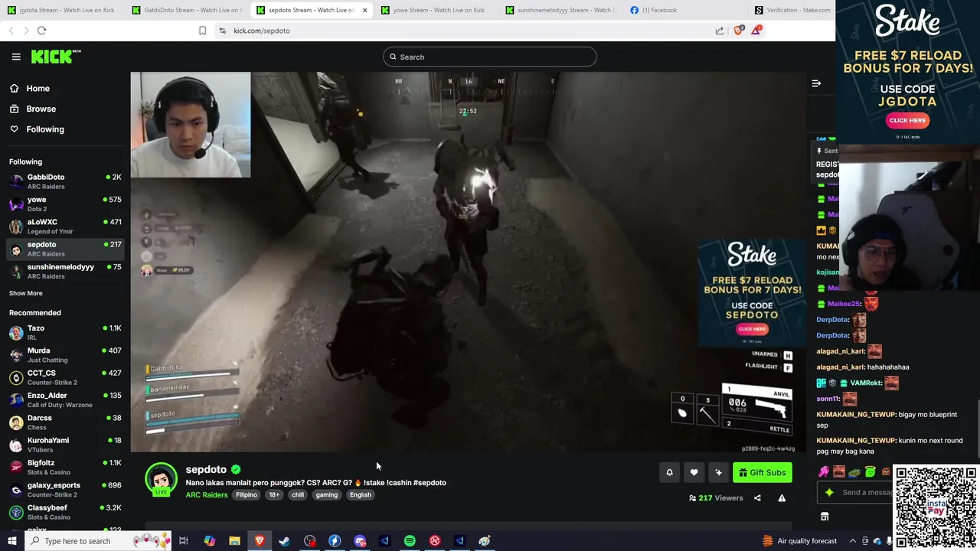Switch to Facebook browser tab
The height and width of the screenshot is (551, 980).
pos(683,10)
